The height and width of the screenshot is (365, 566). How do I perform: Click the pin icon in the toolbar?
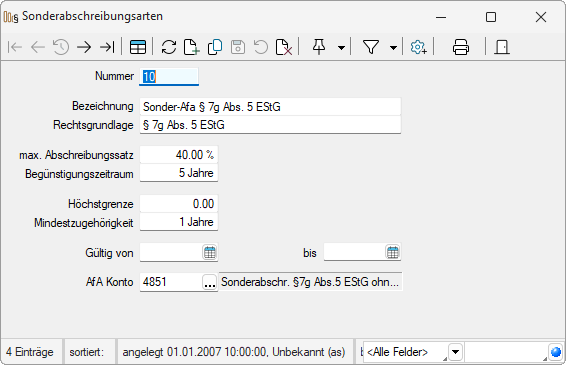click(319, 47)
